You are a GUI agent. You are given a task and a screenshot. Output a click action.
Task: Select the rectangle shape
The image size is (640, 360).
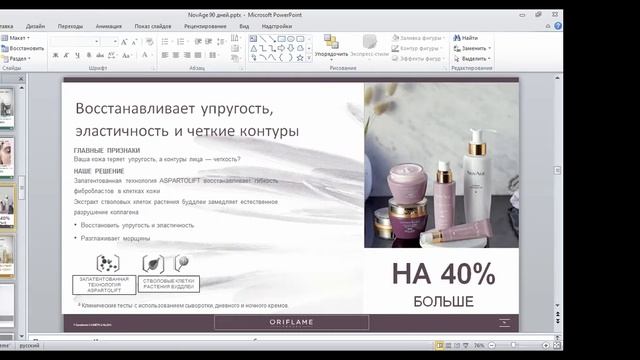(x=281, y=39)
